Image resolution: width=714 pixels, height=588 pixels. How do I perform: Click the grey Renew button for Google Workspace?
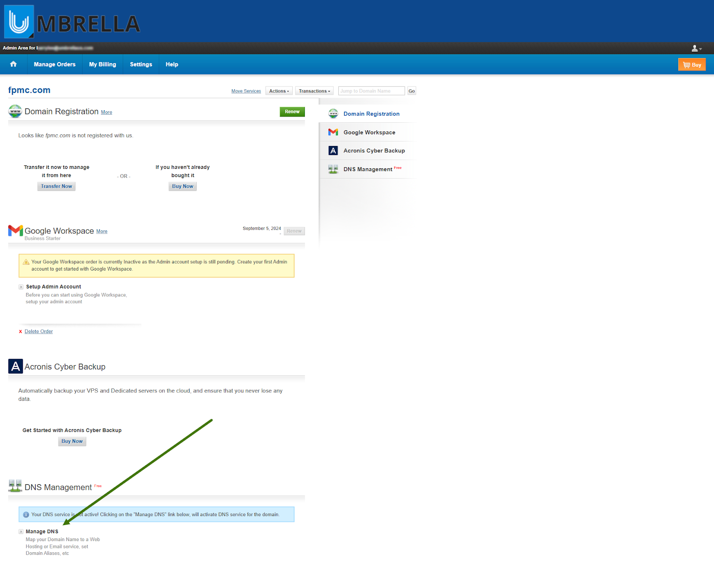tap(294, 231)
